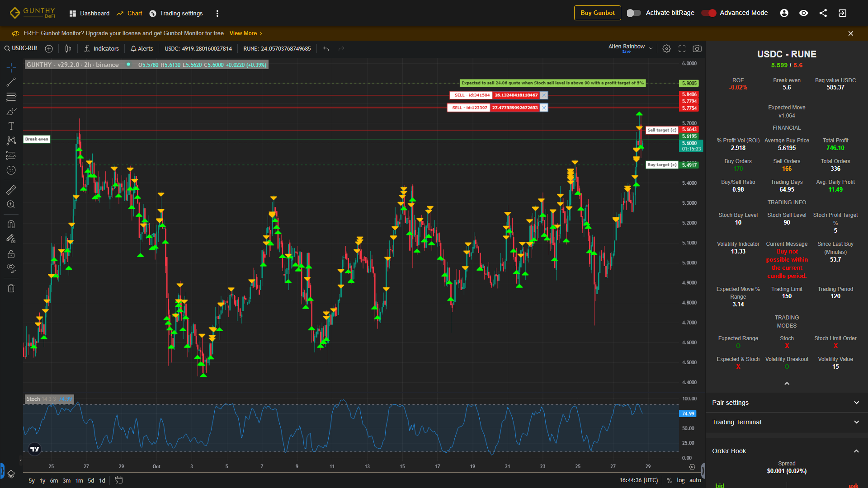Hide all drawings on chart
This screenshot has width=868, height=488.
click(11, 268)
